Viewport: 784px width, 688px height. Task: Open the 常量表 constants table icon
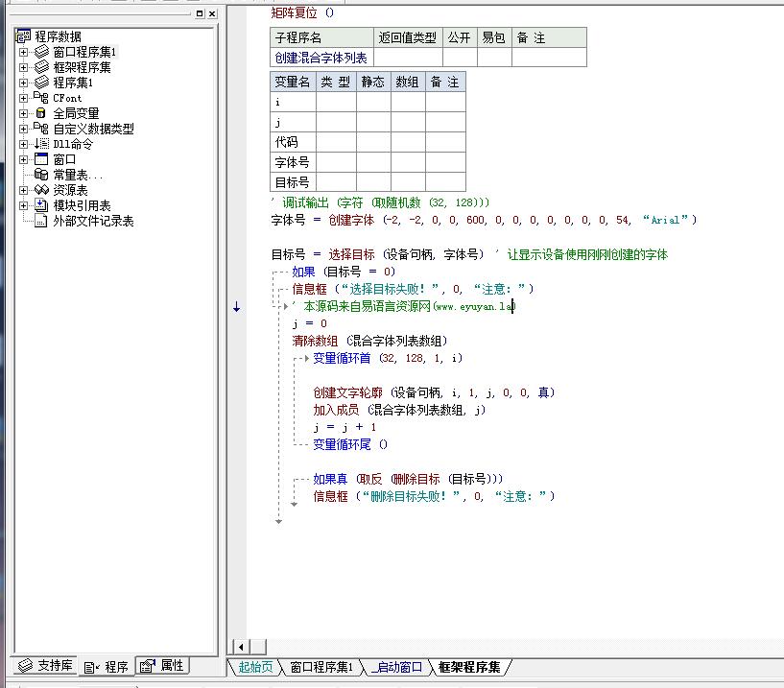[x=41, y=175]
